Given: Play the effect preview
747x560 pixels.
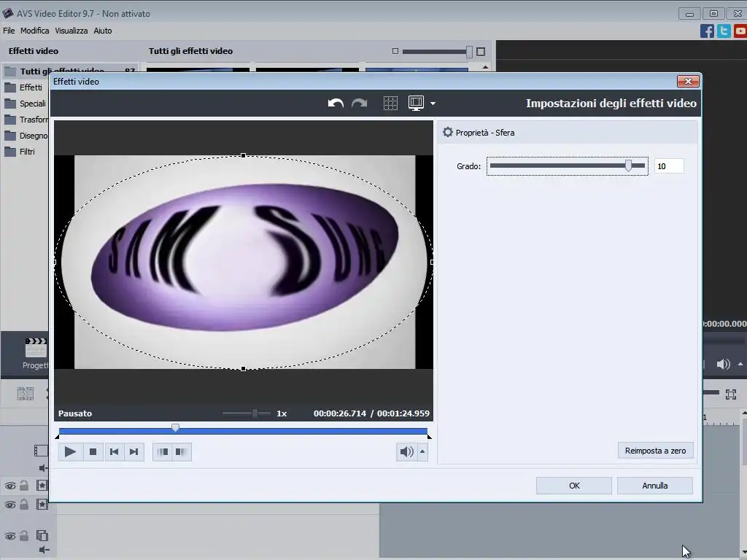Looking at the screenshot, I should (x=70, y=452).
